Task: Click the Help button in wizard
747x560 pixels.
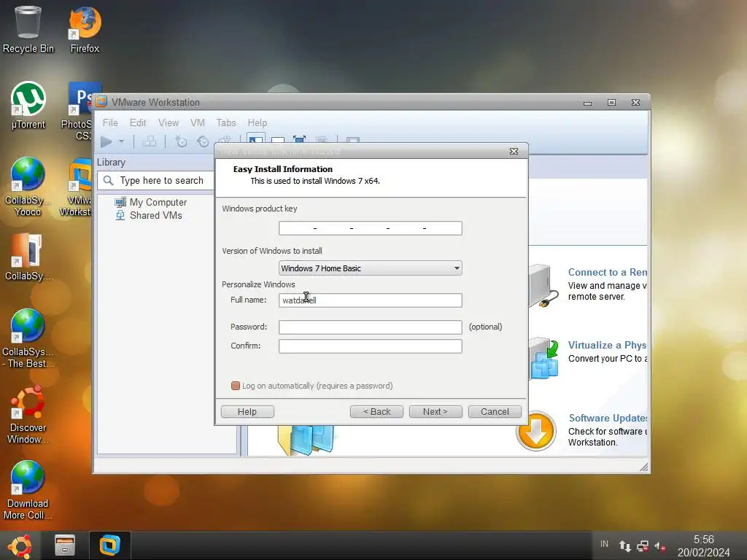Action: (x=247, y=411)
